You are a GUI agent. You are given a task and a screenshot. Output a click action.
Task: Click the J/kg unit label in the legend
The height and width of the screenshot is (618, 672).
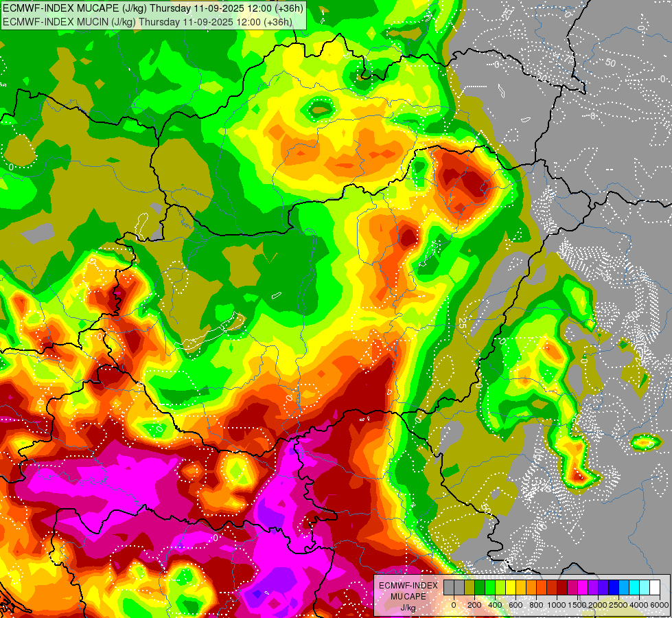click(408, 608)
